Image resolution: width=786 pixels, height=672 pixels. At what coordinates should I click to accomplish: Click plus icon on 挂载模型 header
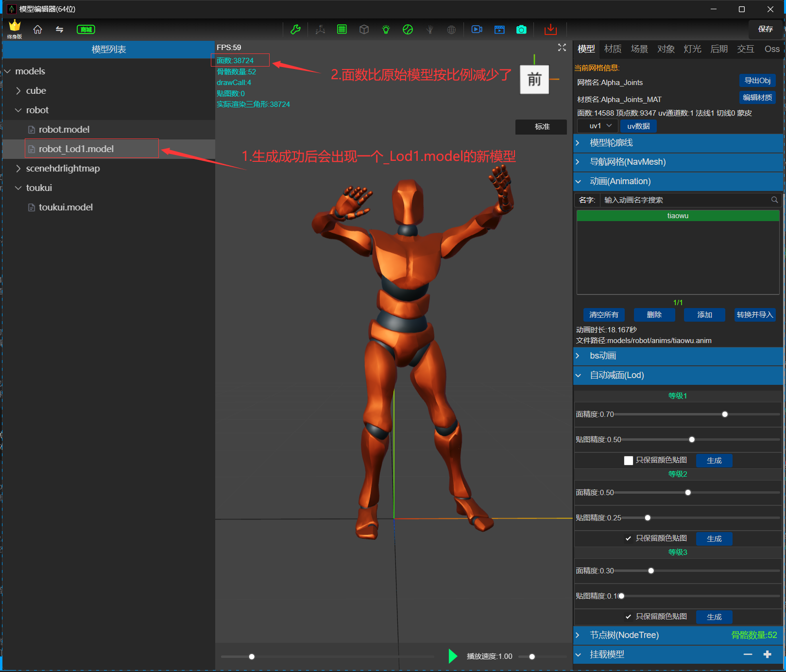[x=767, y=655]
